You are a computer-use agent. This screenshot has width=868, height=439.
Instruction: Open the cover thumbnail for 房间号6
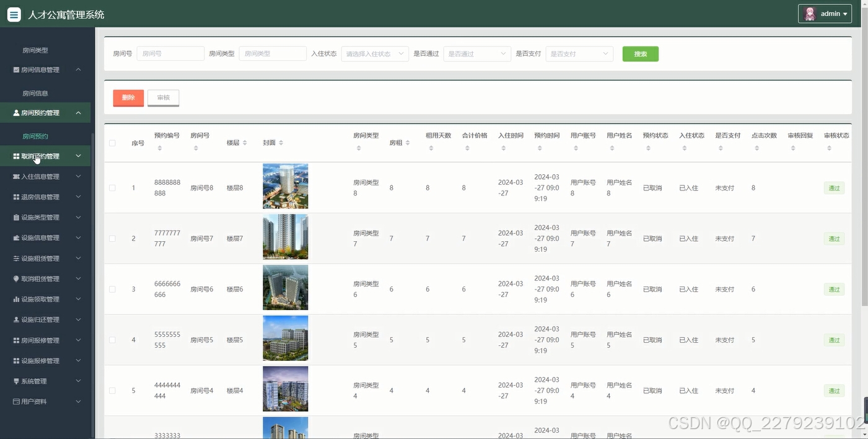tap(285, 288)
